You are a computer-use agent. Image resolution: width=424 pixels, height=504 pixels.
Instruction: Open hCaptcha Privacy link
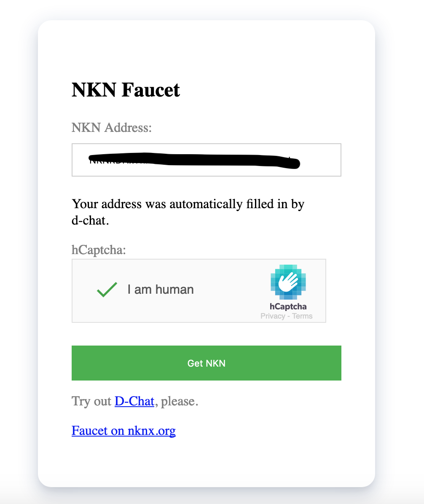click(x=273, y=316)
